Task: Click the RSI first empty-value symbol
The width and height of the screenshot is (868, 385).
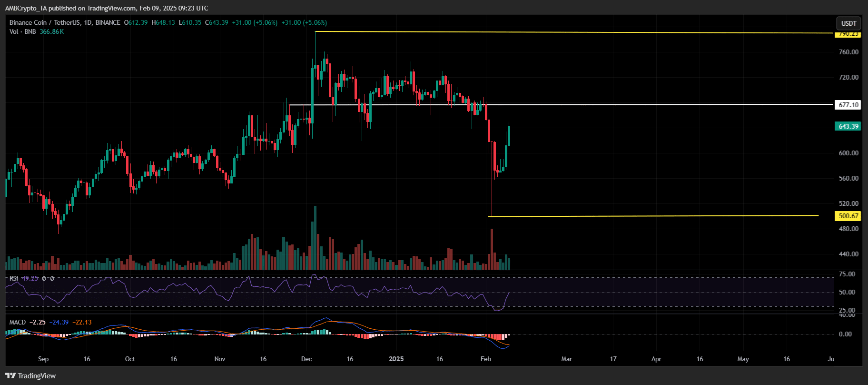Action: [x=44, y=278]
